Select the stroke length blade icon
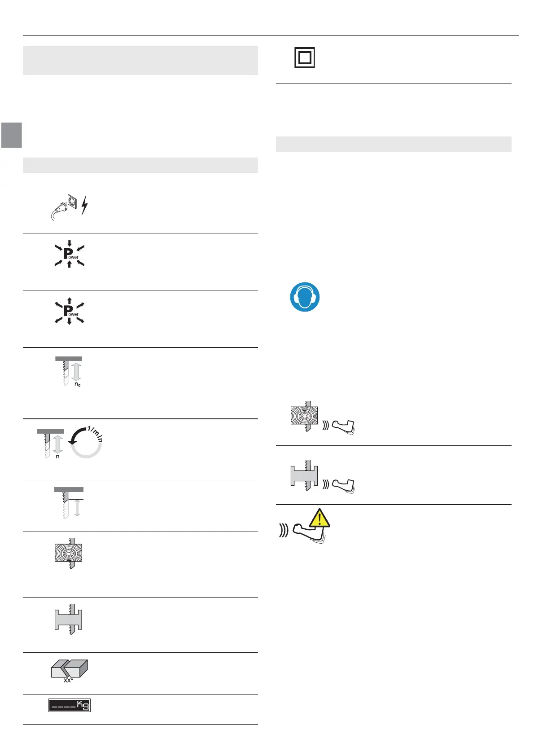This screenshot has width=534, height=756. pyautogui.click(x=69, y=503)
